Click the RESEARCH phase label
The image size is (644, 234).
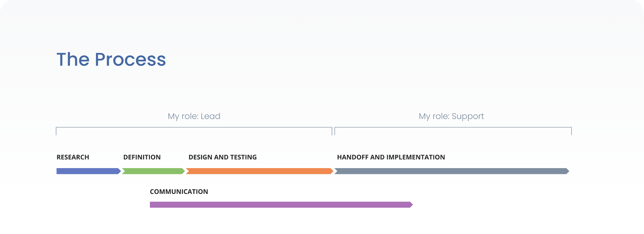[73, 157]
